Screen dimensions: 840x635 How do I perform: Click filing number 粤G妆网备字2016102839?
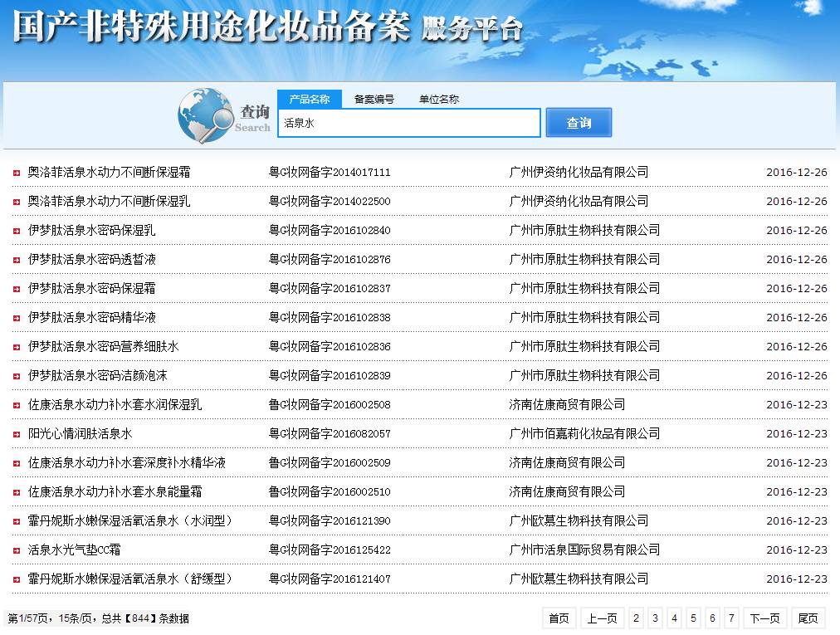click(x=330, y=375)
